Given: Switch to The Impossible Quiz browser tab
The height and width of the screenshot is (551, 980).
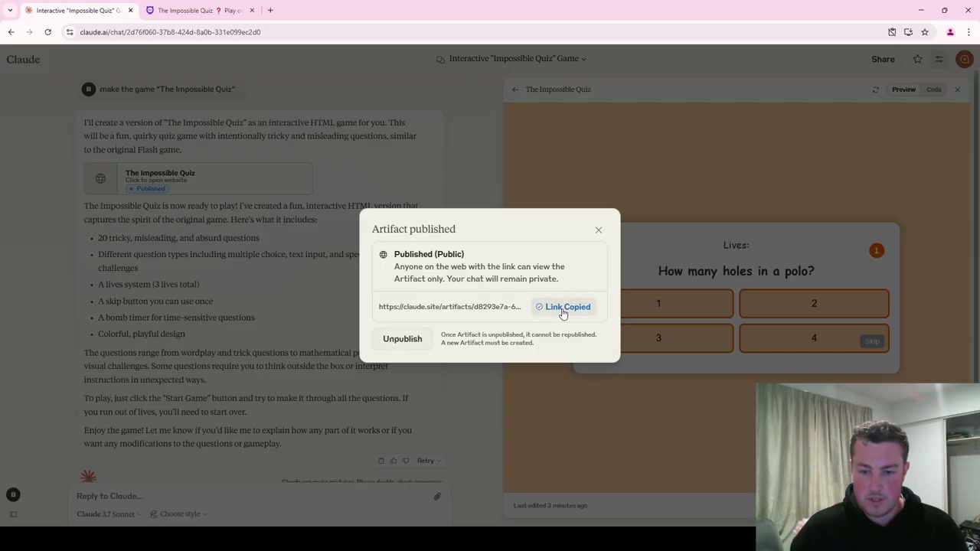Looking at the screenshot, I should (x=199, y=10).
